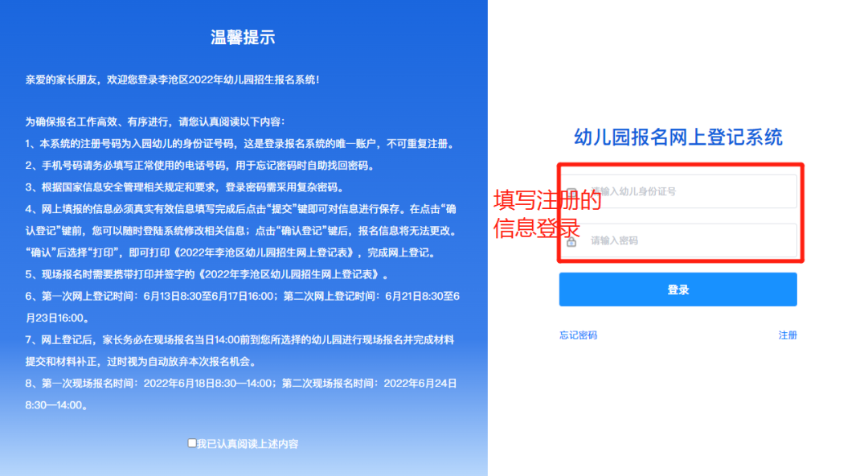Viewport: 868px width, 476px height.
Task: Click notice item 5 about 现场报名时
Action: tap(208, 274)
